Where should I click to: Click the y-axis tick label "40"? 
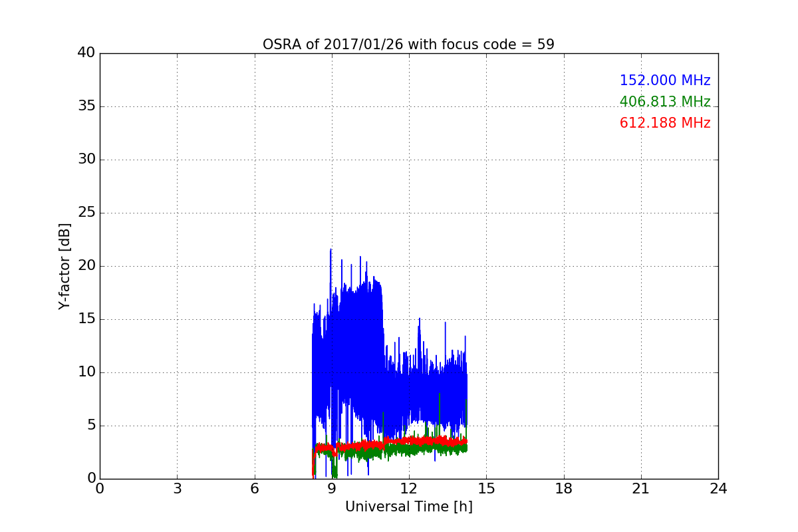pos(86,53)
